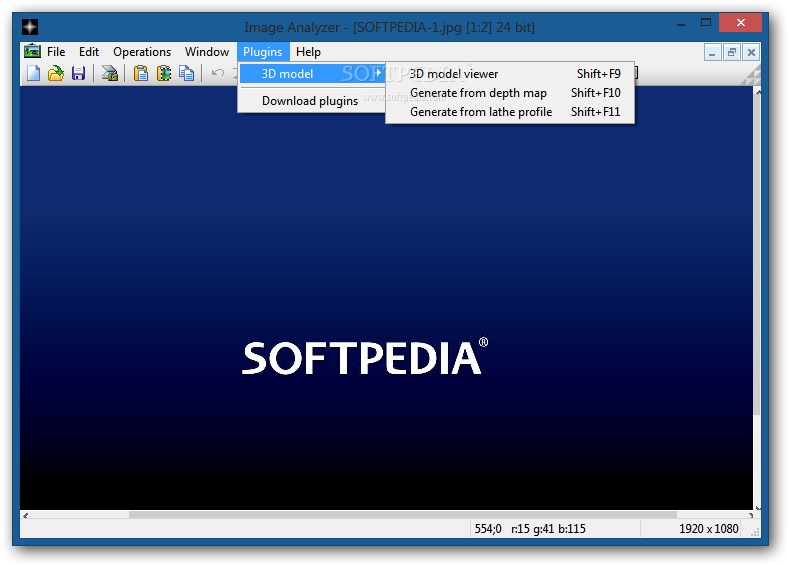Open the Edit menu
This screenshot has height=566, width=789.
(x=89, y=52)
